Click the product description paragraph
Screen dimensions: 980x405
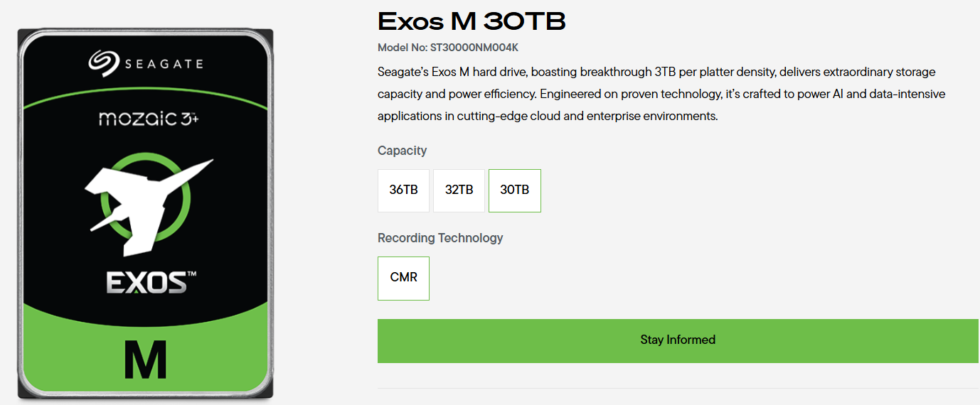click(661, 94)
